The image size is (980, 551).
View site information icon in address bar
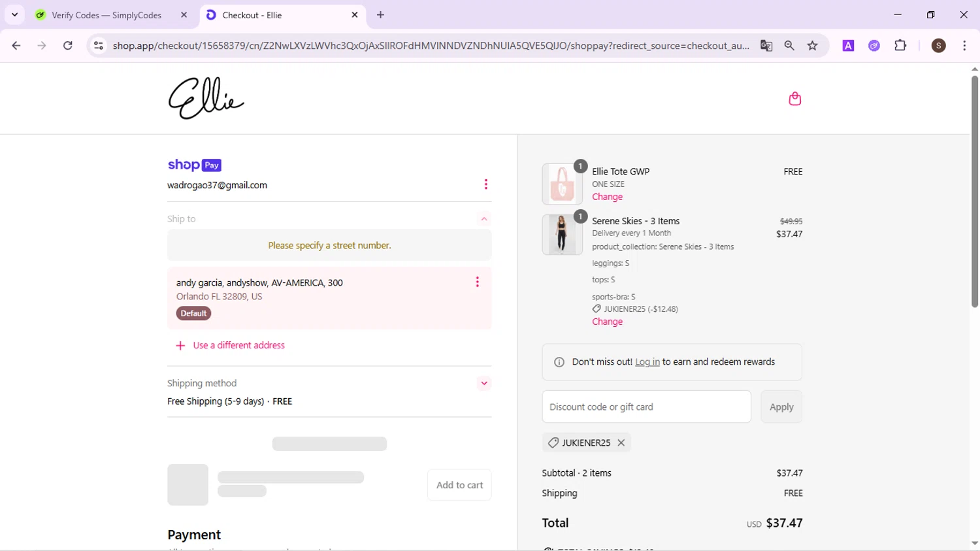98,46
